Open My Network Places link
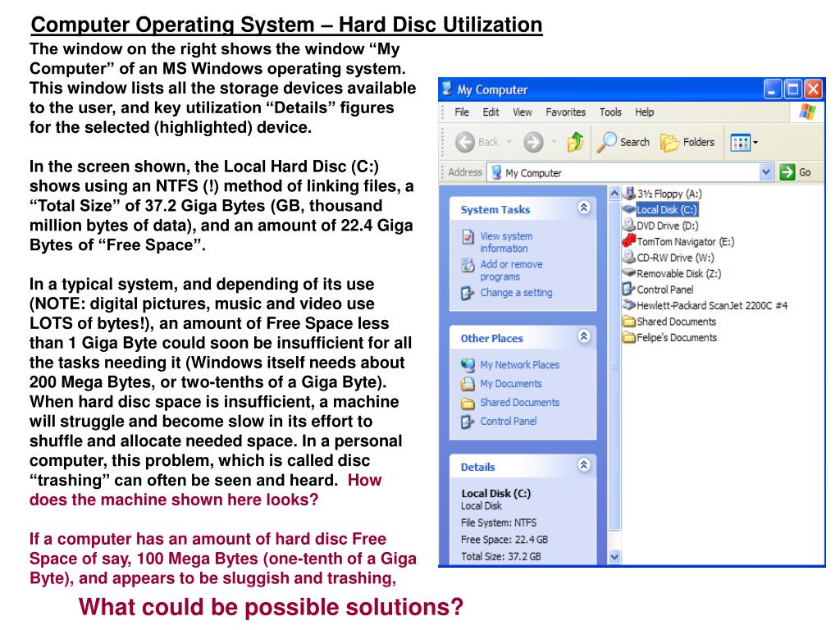The height and width of the screenshot is (630, 840). pyautogui.click(x=519, y=365)
